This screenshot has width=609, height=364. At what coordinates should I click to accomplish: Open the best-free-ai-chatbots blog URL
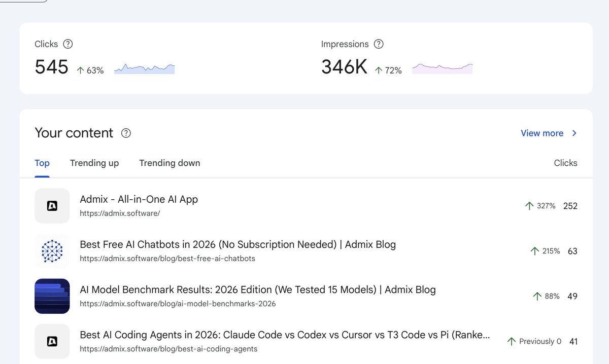coord(167,259)
